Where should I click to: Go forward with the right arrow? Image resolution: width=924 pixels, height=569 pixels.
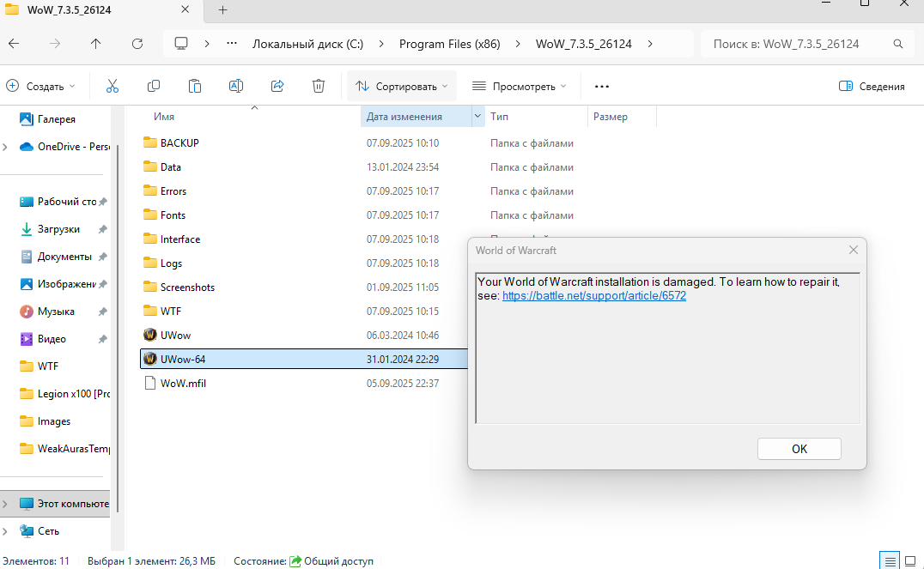[x=55, y=44]
